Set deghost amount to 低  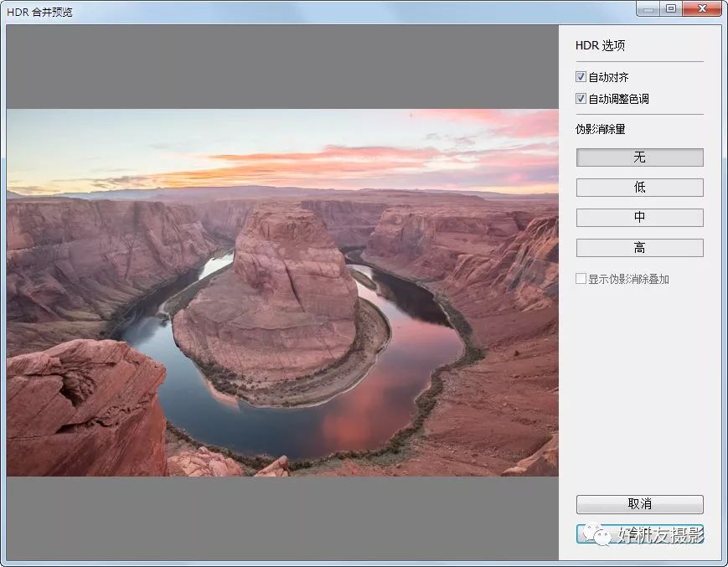tap(639, 188)
